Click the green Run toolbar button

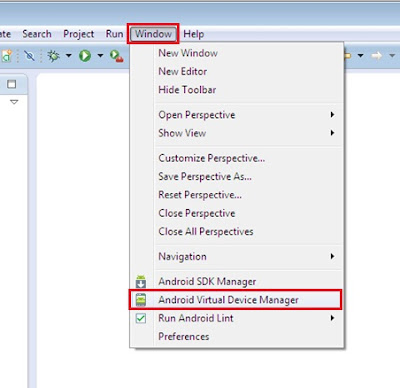[85, 55]
